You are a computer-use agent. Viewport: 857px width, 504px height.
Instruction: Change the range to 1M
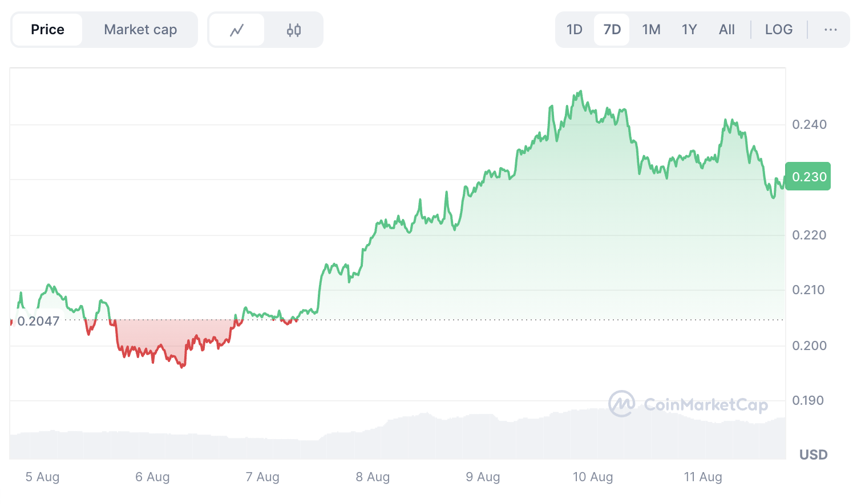(651, 30)
